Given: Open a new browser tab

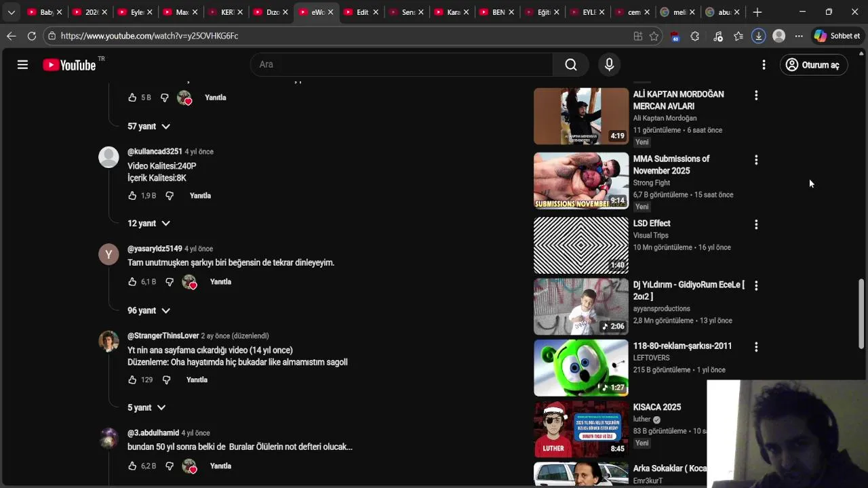Looking at the screenshot, I should pyautogui.click(x=757, y=12).
